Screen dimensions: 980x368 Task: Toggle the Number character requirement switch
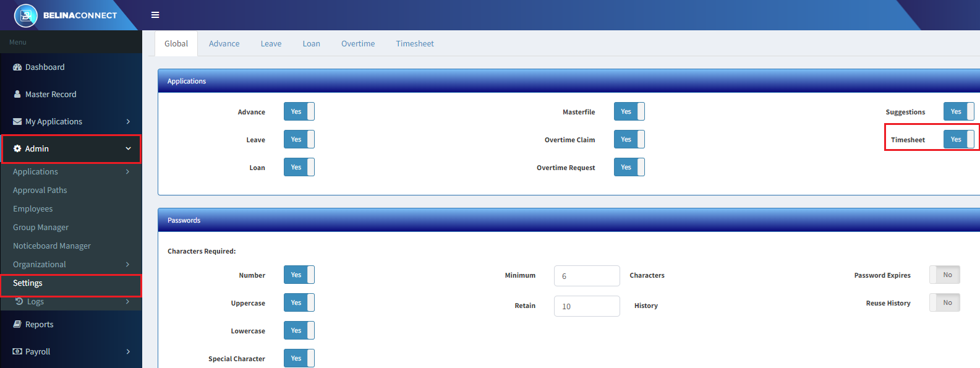(x=299, y=275)
